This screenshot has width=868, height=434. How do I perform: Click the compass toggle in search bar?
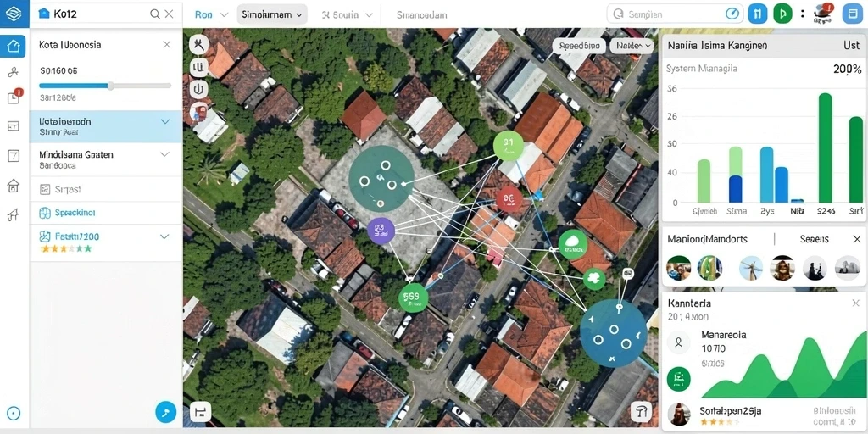click(x=732, y=14)
